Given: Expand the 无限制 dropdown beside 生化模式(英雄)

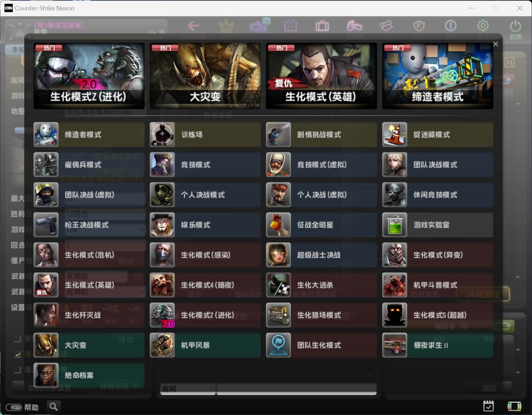Looking at the screenshot, I should tap(96, 276).
